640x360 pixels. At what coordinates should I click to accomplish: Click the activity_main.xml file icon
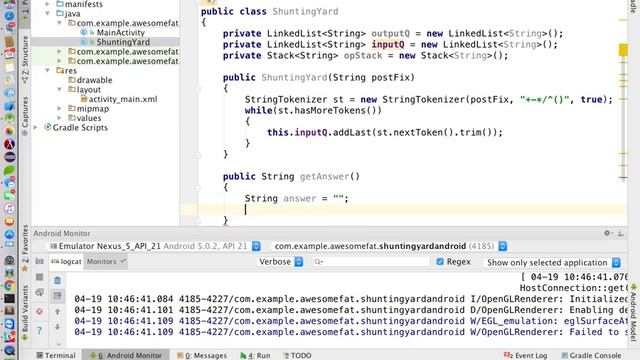coord(84,99)
